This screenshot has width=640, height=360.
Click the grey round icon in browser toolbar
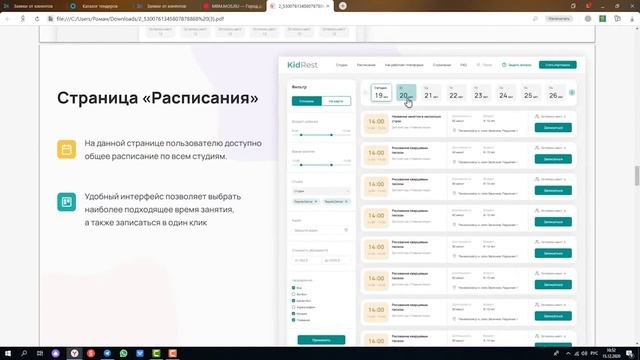pyautogui.click(x=588, y=19)
